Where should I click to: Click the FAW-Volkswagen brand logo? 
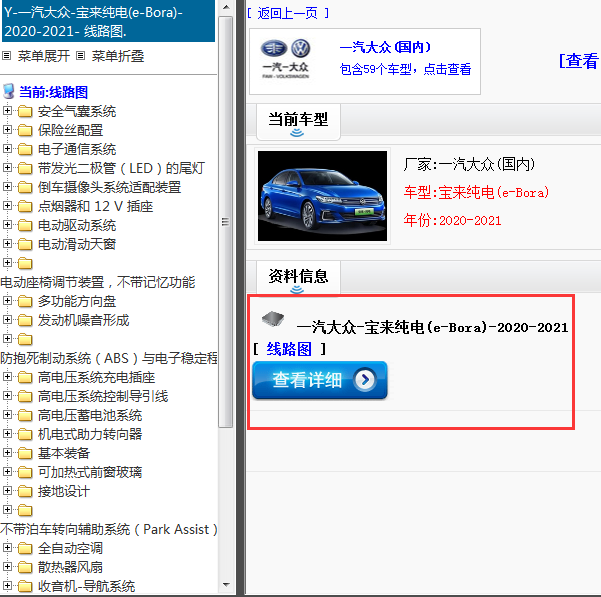tap(286, 59)
